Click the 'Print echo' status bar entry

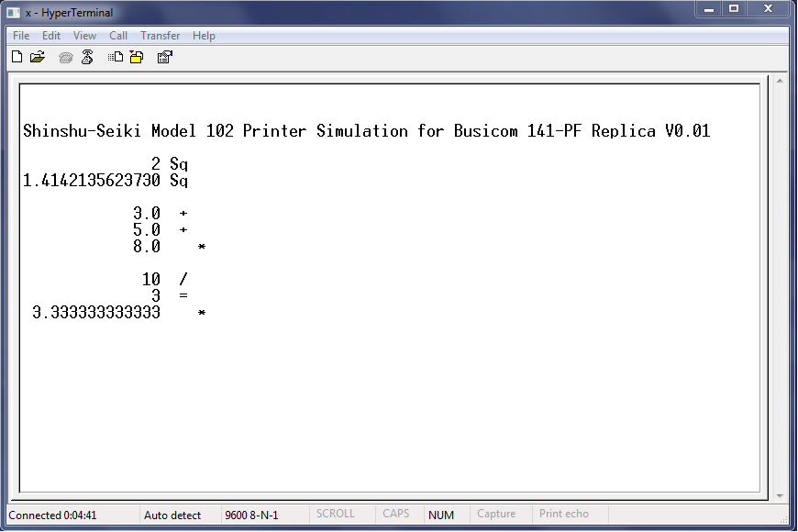[x=564, y=514]
